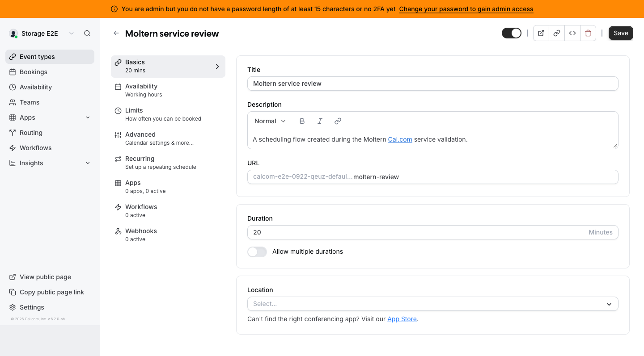
Task: Click the Save button
Action: point(621,33)
